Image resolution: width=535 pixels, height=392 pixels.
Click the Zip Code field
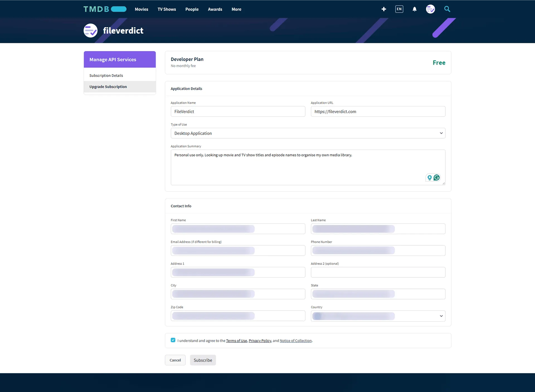pyautogui.click(x=238, y=316)
